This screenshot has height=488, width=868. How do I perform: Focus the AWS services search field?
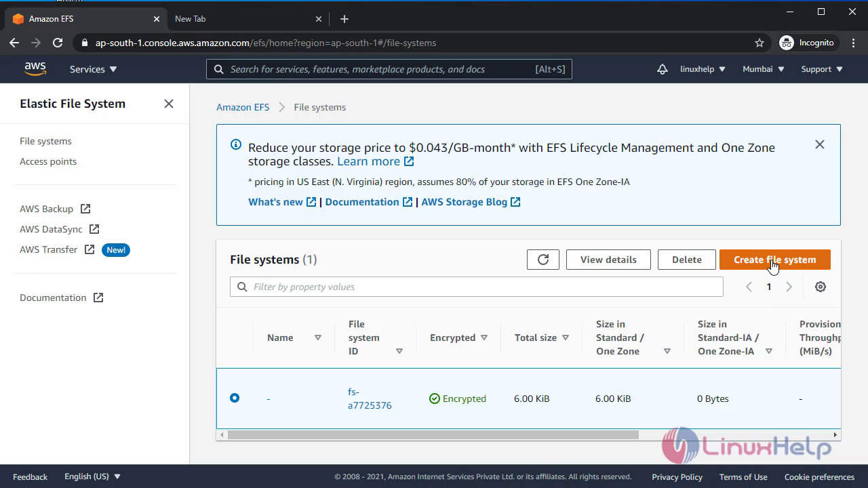click(x=389, y=69)
